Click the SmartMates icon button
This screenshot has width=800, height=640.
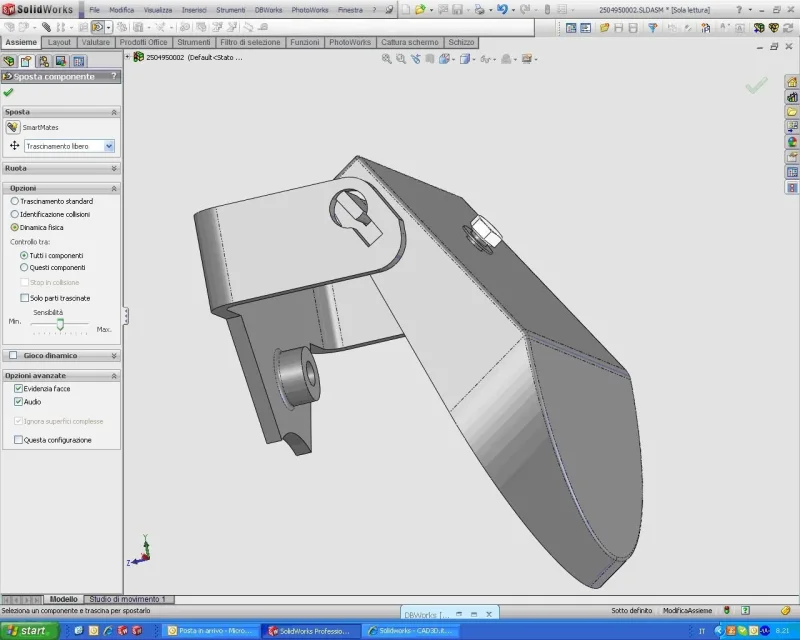coord(13,127)
